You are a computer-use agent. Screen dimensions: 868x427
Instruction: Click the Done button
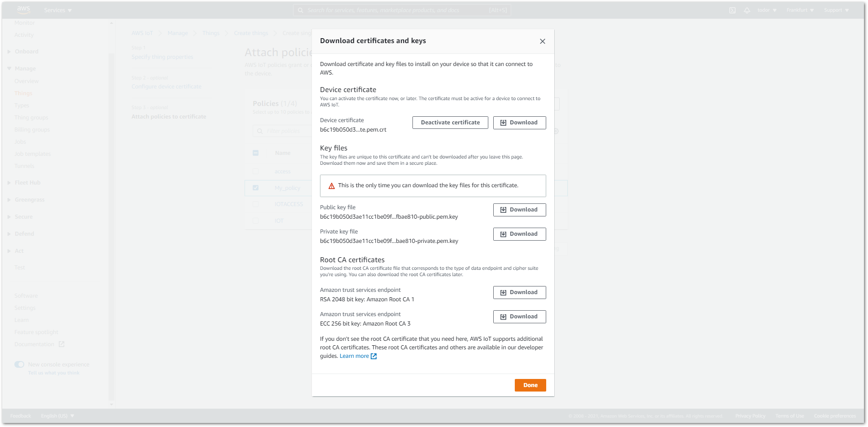530,385
